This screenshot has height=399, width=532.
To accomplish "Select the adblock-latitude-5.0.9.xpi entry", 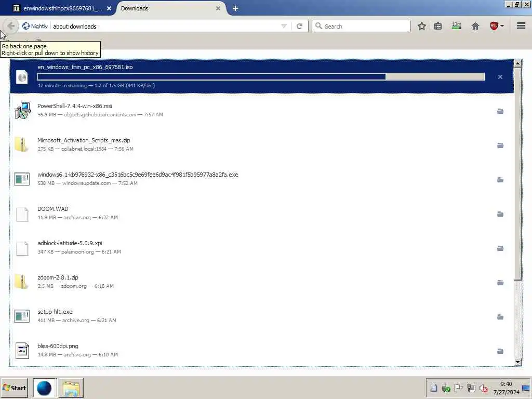I will 262,248.
